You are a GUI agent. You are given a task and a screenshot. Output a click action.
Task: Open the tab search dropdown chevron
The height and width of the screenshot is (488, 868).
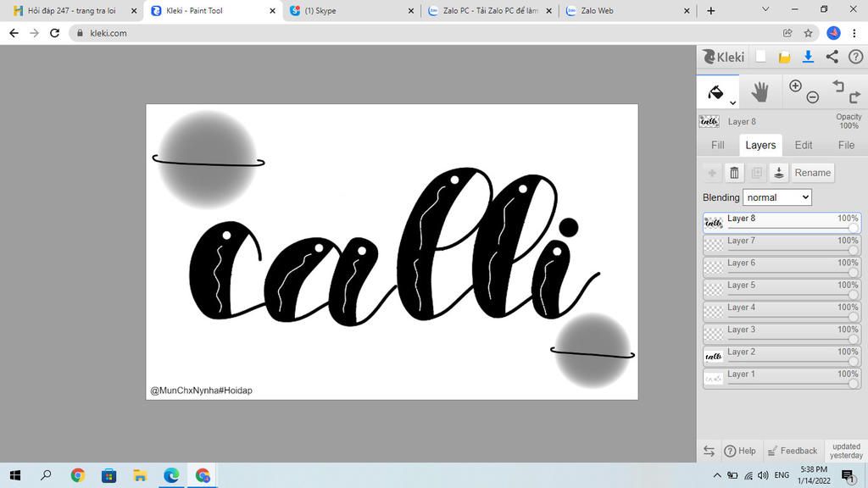(765, 9)
